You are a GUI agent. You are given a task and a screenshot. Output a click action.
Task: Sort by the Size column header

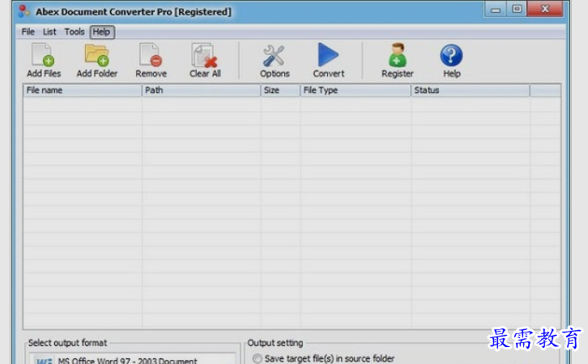tap(280, 91)
